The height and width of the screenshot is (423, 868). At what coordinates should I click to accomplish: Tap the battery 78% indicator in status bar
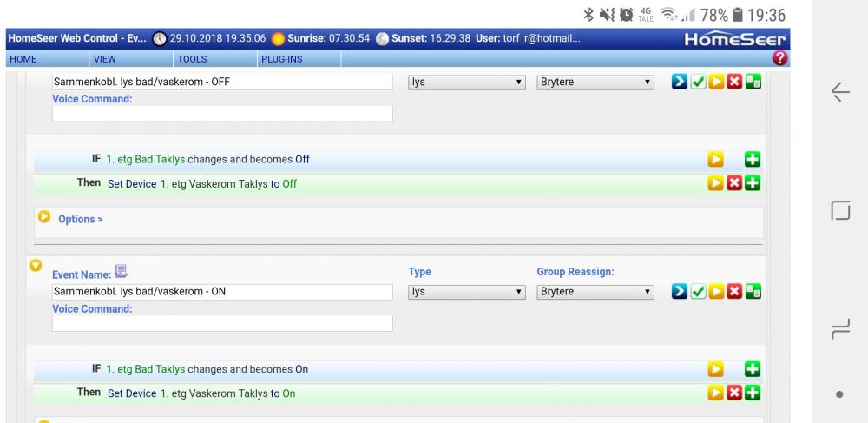click(x=722, y=15)
